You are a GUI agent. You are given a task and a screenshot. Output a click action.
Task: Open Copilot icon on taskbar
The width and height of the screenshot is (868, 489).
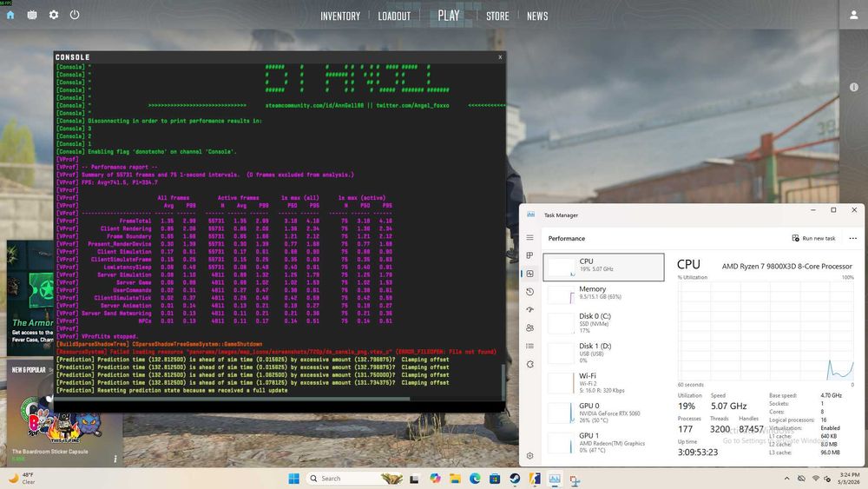[435, 479]
